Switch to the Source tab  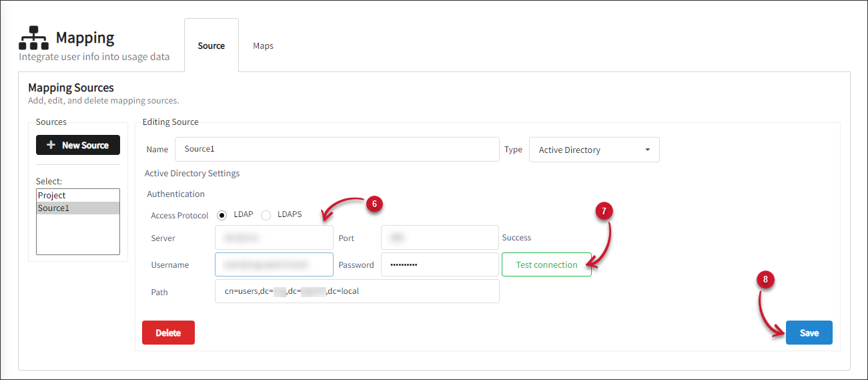211,45
